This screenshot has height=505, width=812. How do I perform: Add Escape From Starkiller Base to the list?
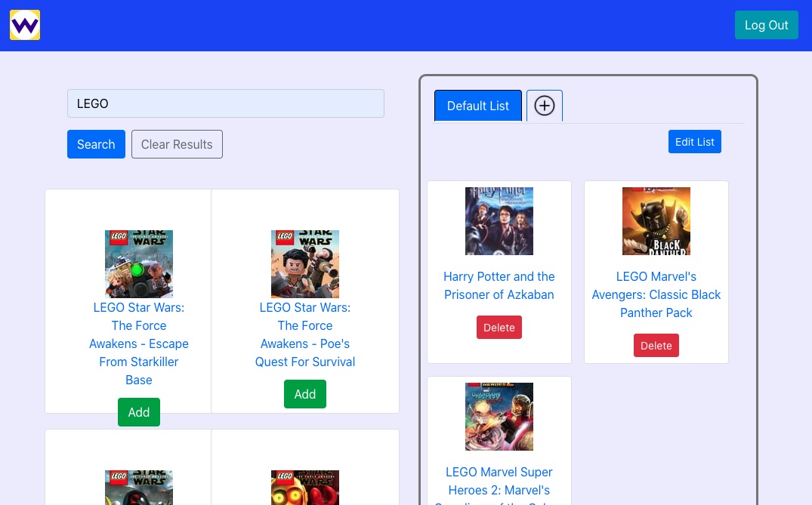click(139, 412)
